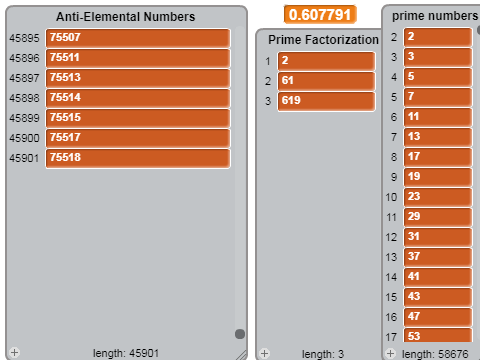
Task: Select item 7 in prime numbers list
Action: pos(438,97)
